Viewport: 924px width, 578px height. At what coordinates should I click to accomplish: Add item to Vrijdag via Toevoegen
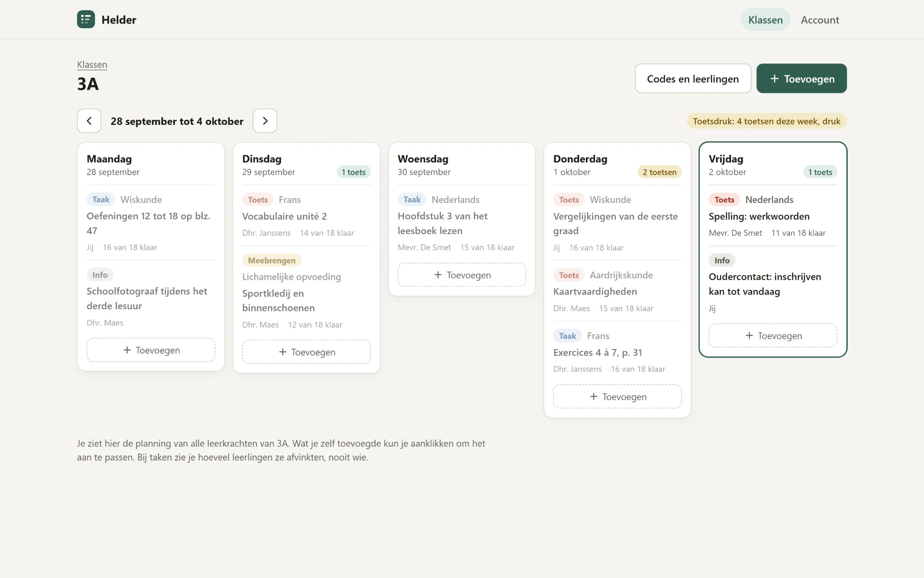773,336
